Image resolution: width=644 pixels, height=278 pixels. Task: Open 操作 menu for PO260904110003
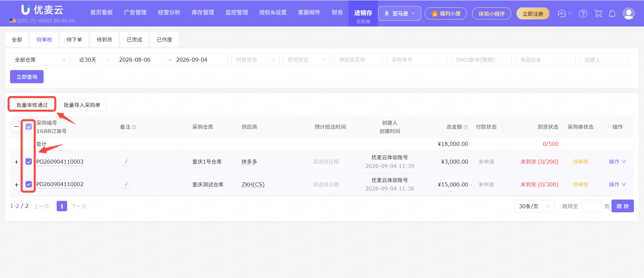pos(617,162)
